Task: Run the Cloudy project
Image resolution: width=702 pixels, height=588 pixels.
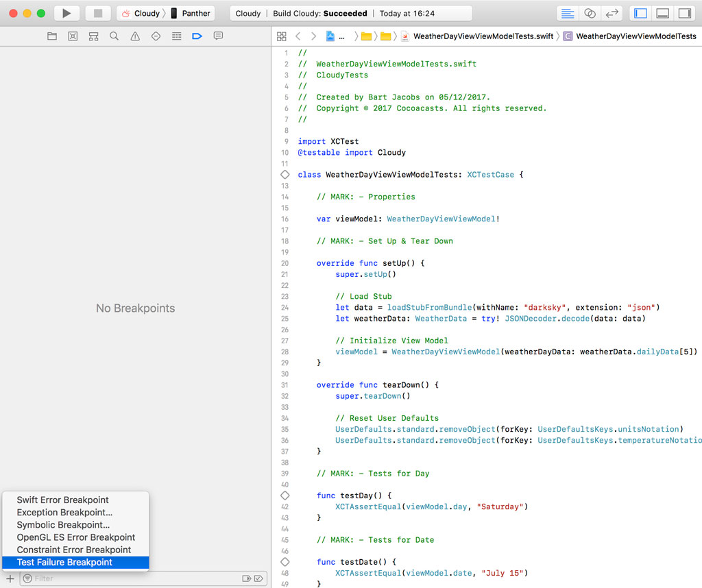Action: tap(65, 13)
